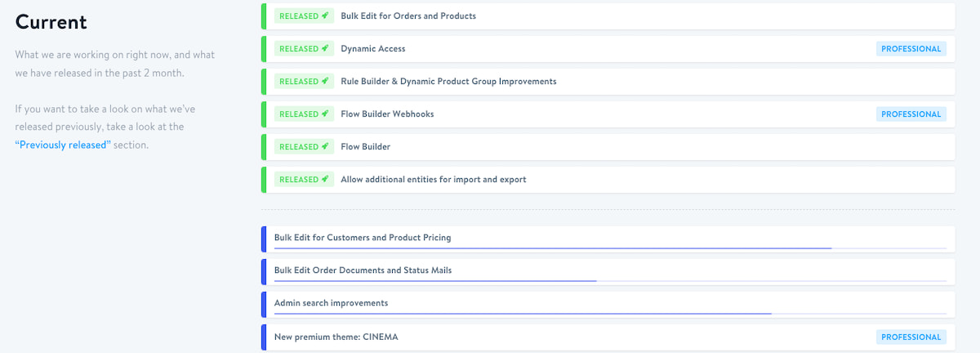
Task: Click Professional badge on Flow Builder Webhooks
Action: (911, 114)
